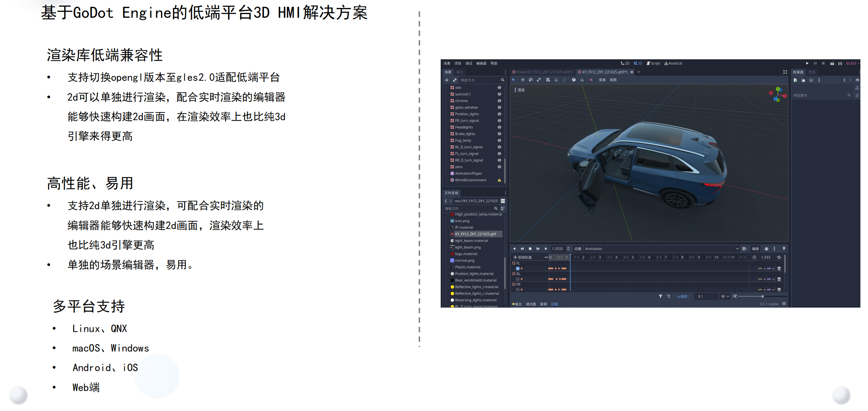
Task: Click the Play Scene clapper icon
Action: pos(832,63)
